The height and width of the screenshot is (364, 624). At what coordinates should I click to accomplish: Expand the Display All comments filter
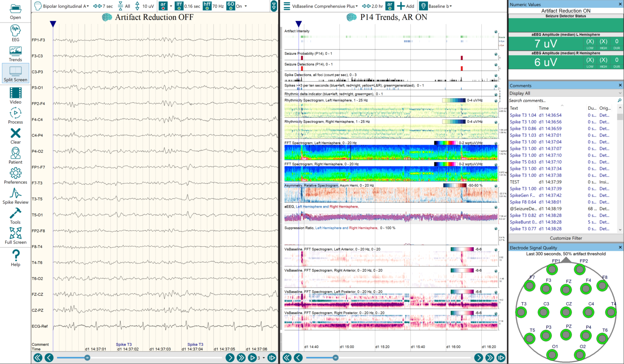(565, 93)
